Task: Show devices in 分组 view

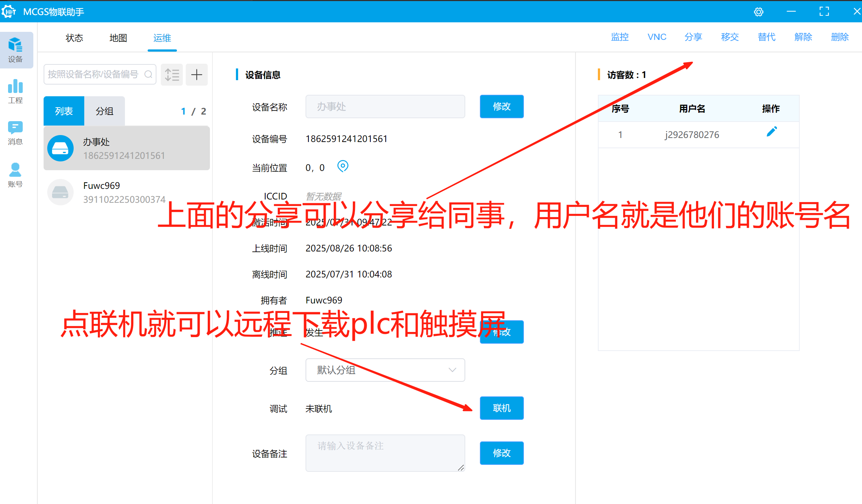Action: [x=104, y=111]
